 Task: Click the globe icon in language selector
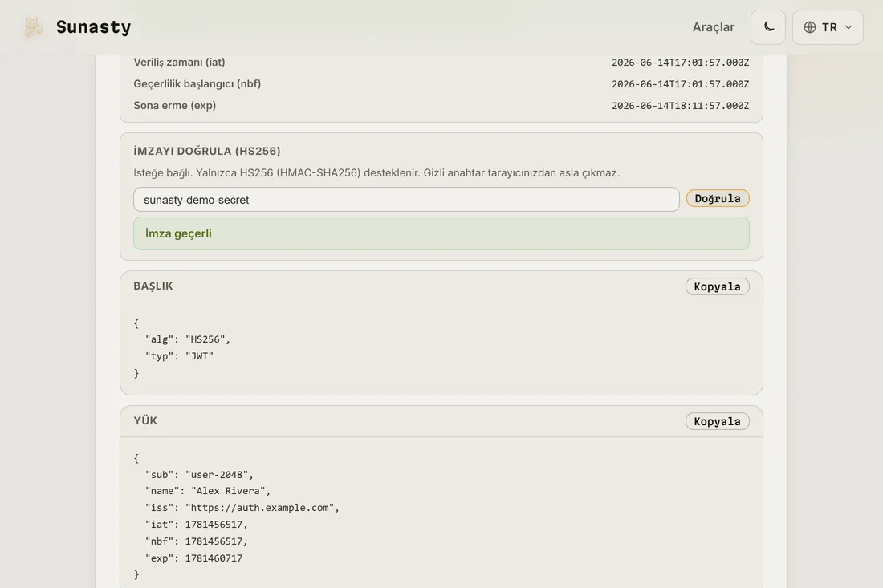pyautogui.click(x=810, y=27)
